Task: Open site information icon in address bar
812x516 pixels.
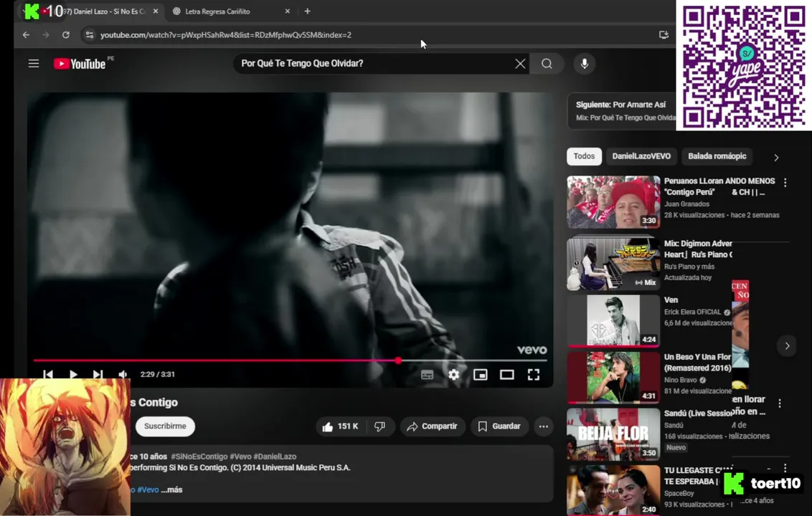Action: pos(90,34)
